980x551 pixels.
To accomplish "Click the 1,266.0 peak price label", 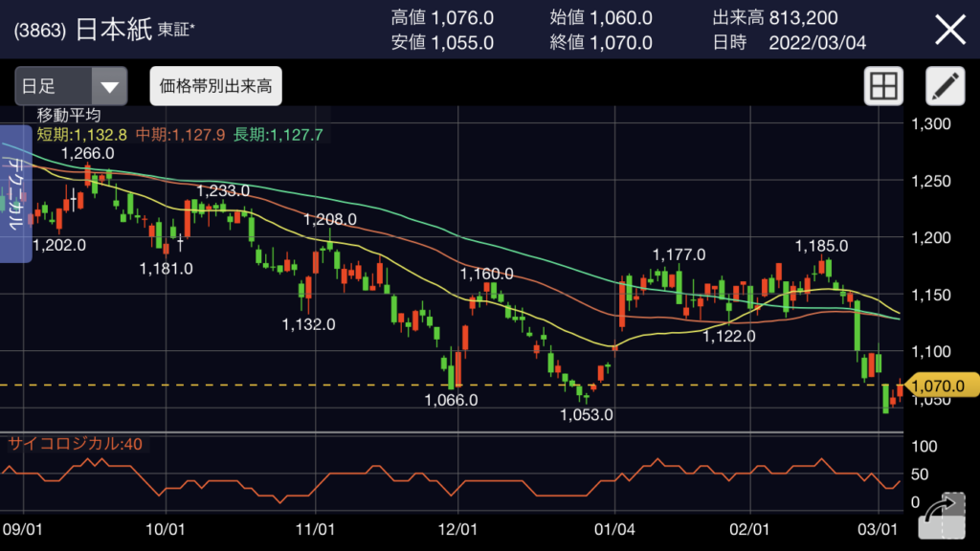I will pyautogui.click(x=87, y=153).
